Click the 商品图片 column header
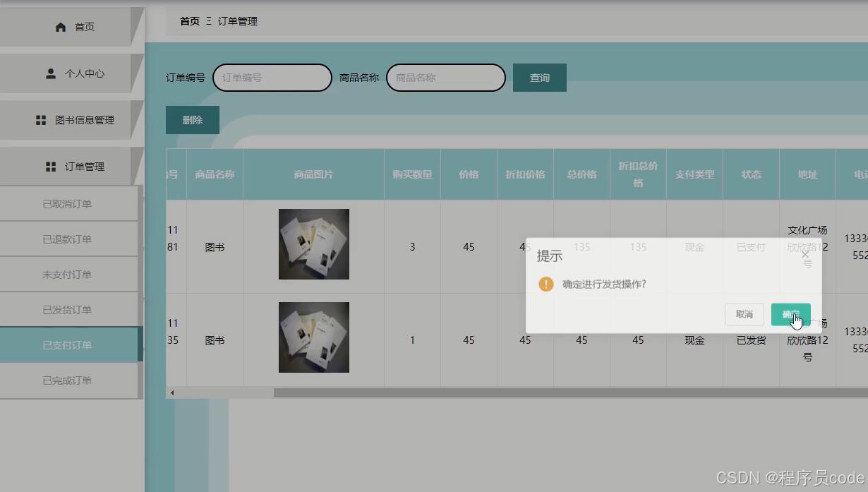Screen dimensions: 868x492 [314, 174]
